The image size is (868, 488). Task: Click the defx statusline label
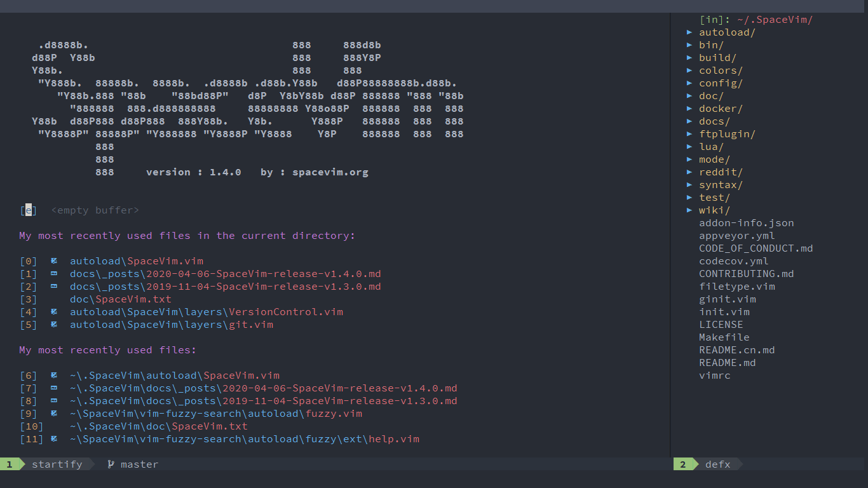point(717,464)
